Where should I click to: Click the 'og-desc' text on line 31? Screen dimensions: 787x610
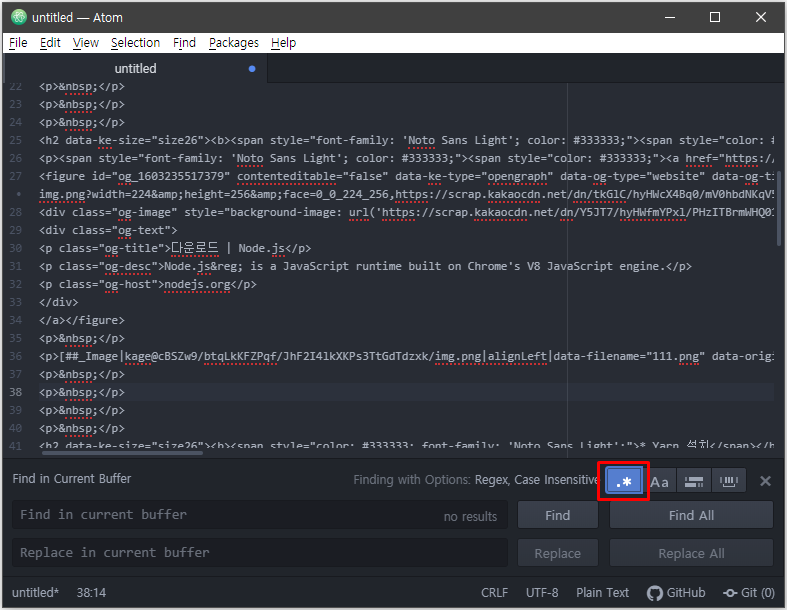coord(128,266)
